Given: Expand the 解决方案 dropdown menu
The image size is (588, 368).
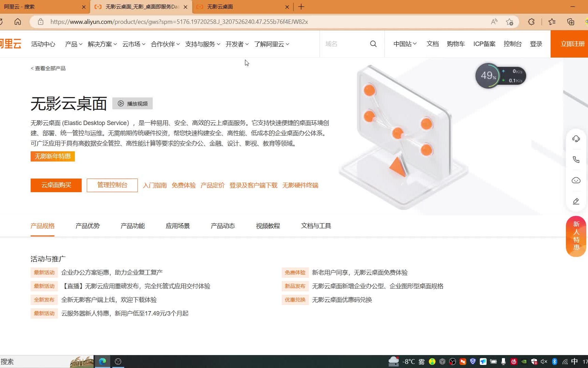Looking at the screenshot, I should pos(102,44).
